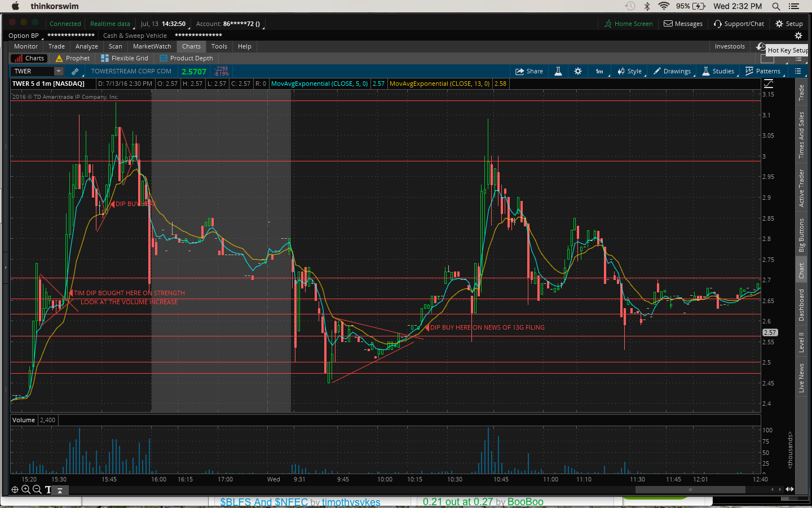The image size is (812, 508).
Task: Switch to the Scan tab
Action: pos(116,46)
